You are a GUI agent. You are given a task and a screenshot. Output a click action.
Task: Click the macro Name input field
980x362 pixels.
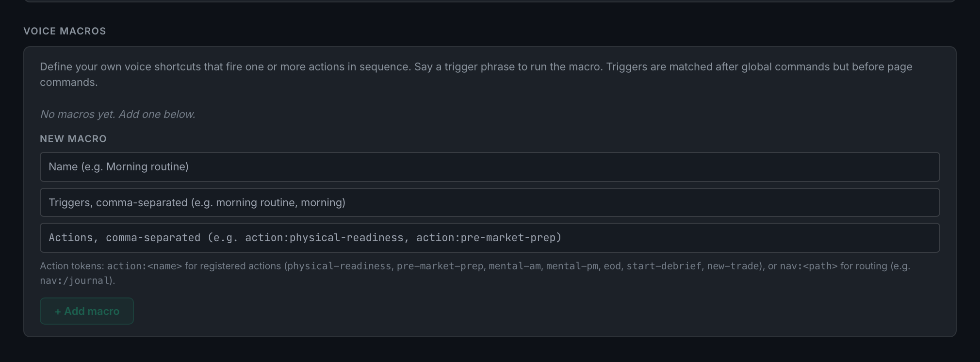[490, 167]
